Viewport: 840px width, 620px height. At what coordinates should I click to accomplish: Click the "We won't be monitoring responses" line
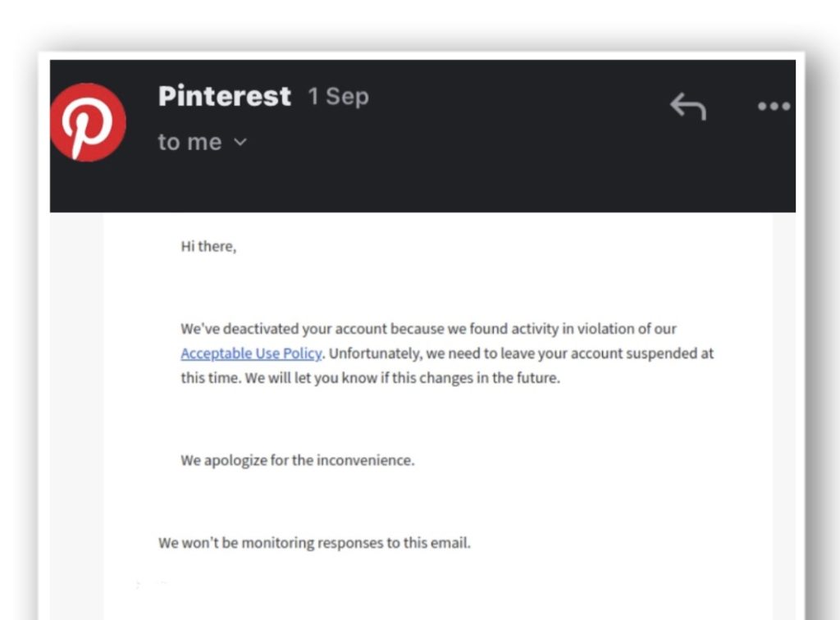point(314,542)
